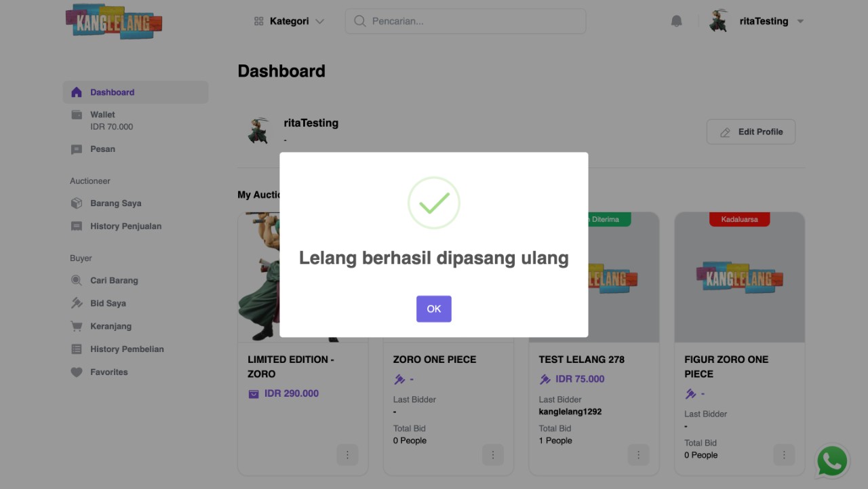Click the Bid Saya sidebar icon
This screenshot has width=868, height=489.
click(x=76, y=303)
